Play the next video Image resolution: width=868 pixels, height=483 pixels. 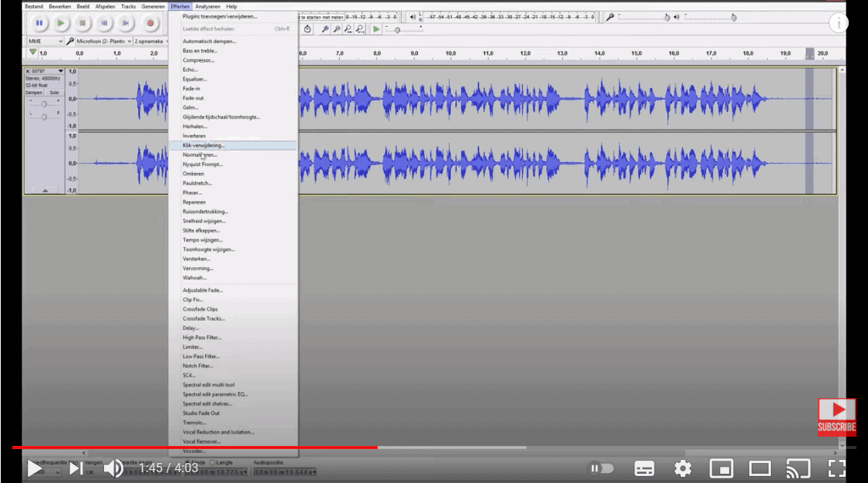click(x=76, y=468)
